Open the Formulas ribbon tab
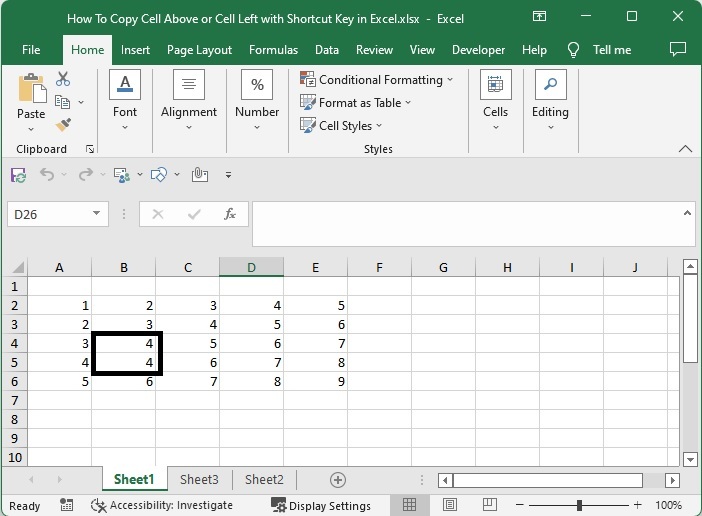The image size is (702, 516). pos(273,50)
